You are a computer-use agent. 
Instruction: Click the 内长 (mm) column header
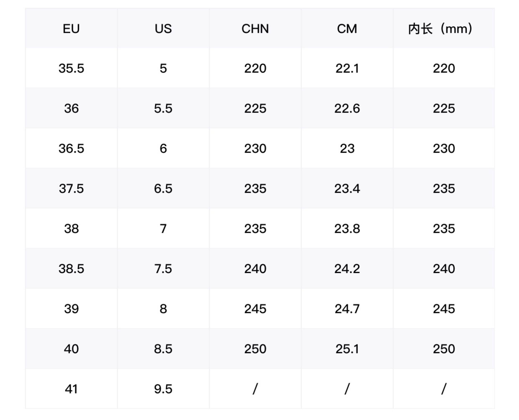coord(441,29)
